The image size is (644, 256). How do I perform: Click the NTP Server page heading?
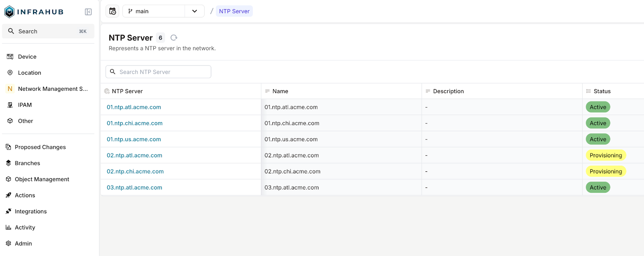coord(130,37)
